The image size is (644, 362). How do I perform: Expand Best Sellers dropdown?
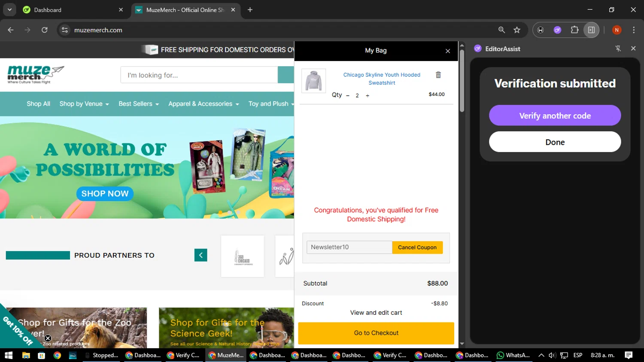[139, 104]
